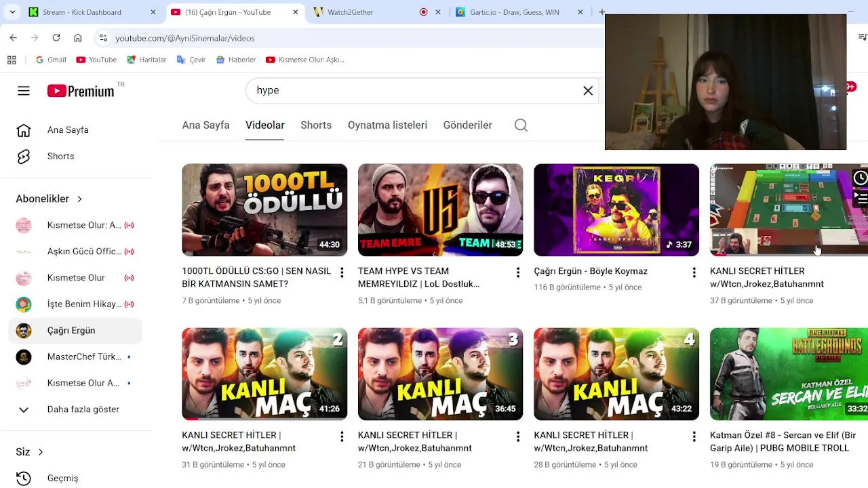Expand the Siz section arrow
The height and width of the screenshot is (488, 868).
click(40, 452)
